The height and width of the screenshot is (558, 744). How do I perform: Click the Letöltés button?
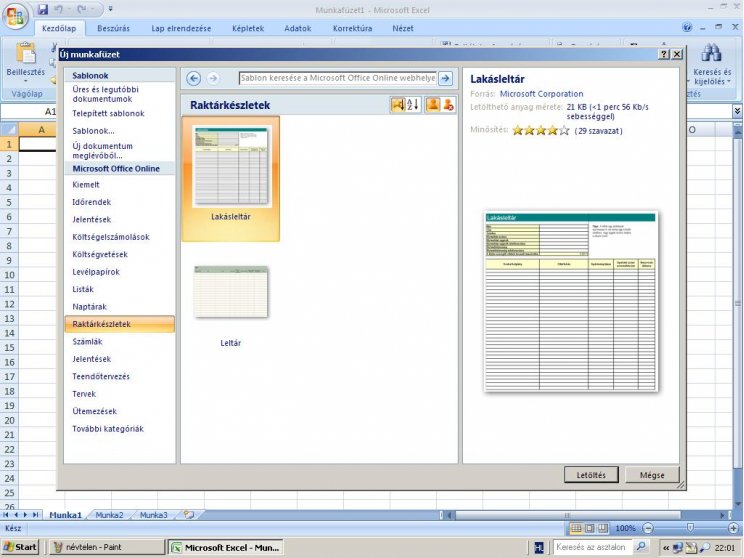pyautogui.click(x=591, y=474)
